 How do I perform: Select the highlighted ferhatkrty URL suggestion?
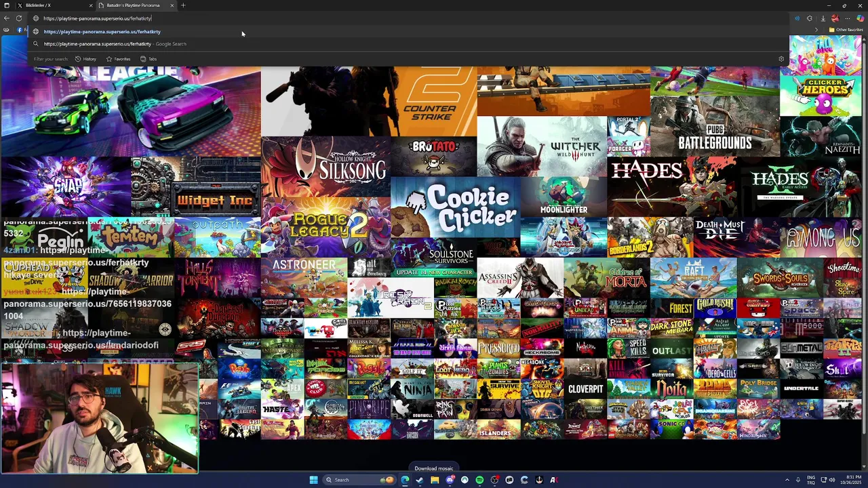pyautogui.click(x=407, y=31)
